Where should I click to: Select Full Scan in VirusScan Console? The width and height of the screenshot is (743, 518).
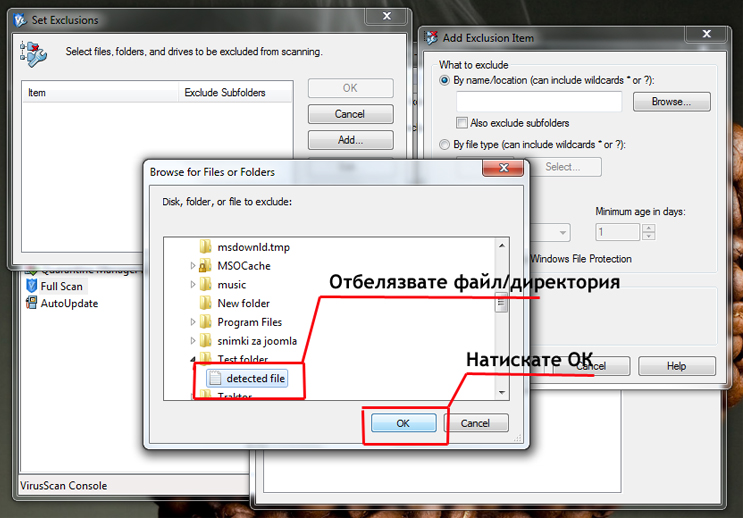coord(62,286)
